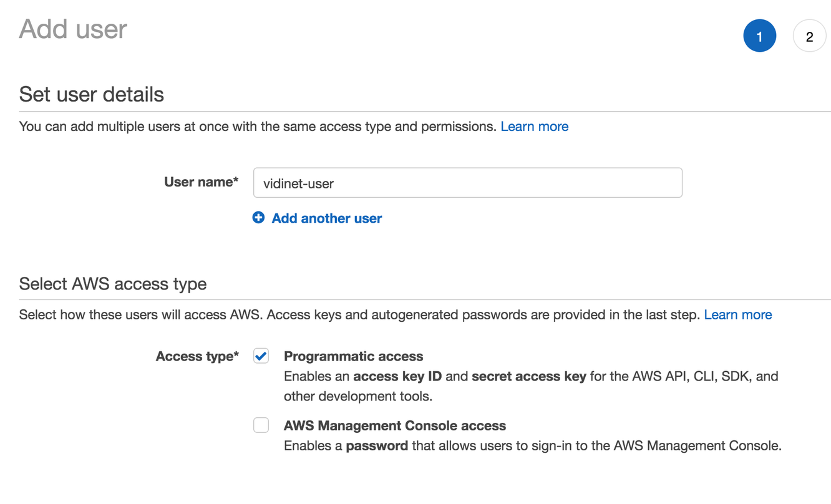Click the Set user details section heading
This screenshot has height=504, width=831.
pyautogui.click(x=92, y=95)
